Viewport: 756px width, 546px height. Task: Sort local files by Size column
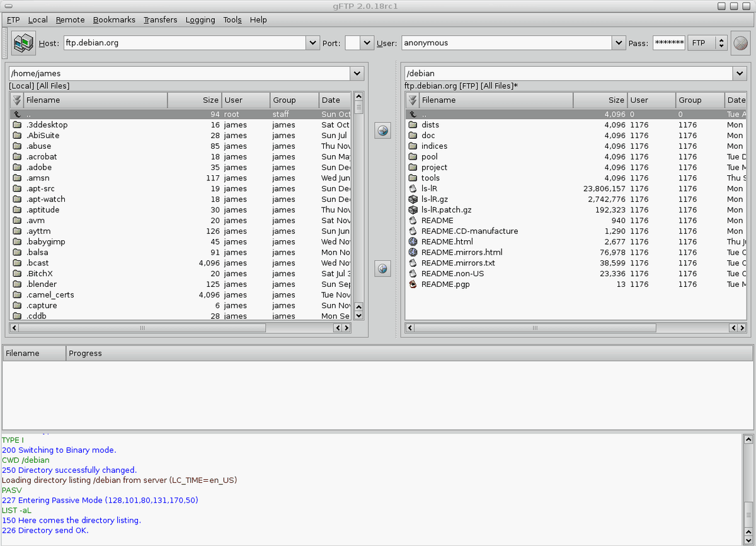195,100
